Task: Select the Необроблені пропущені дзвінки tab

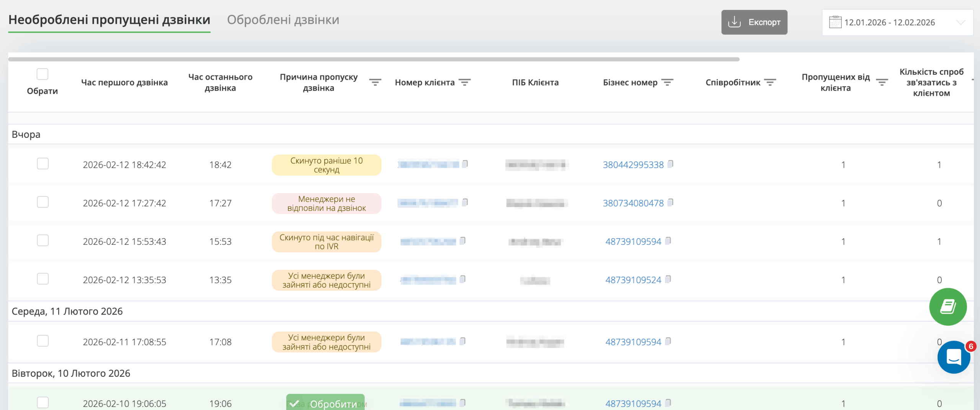Action: 109,20
